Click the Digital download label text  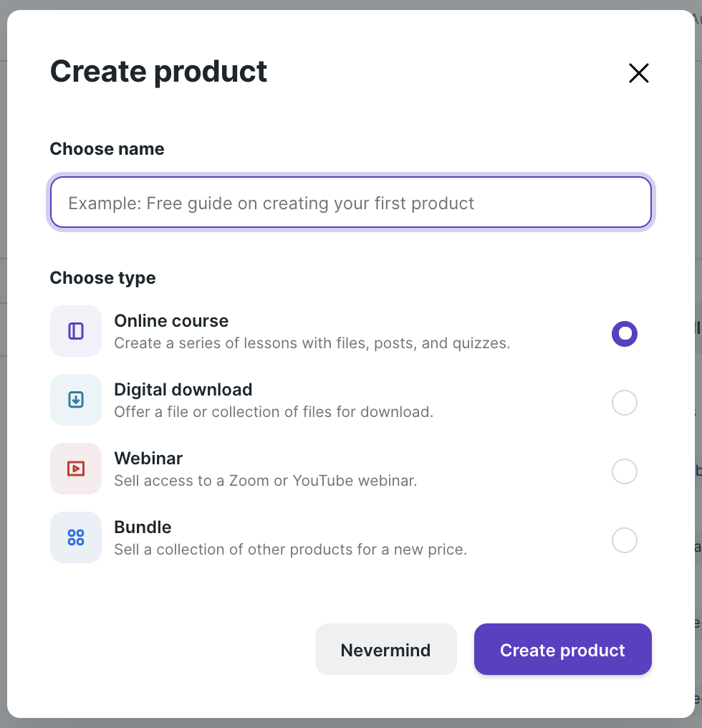click(x=183, y=389)
